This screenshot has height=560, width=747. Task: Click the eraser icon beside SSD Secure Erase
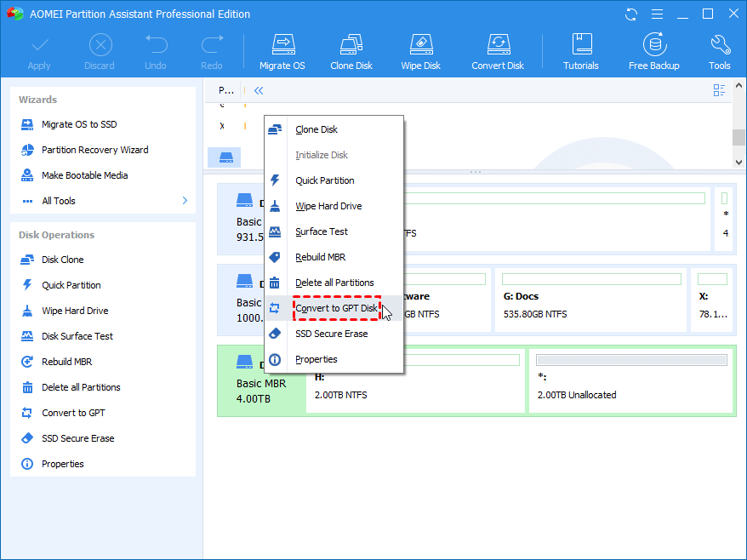(x=275, y=334)
